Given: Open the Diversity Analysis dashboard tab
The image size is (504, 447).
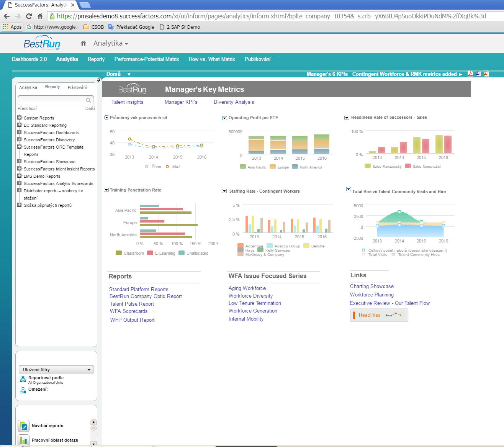Looking at the screenshot, I should (x=234, y=102).
